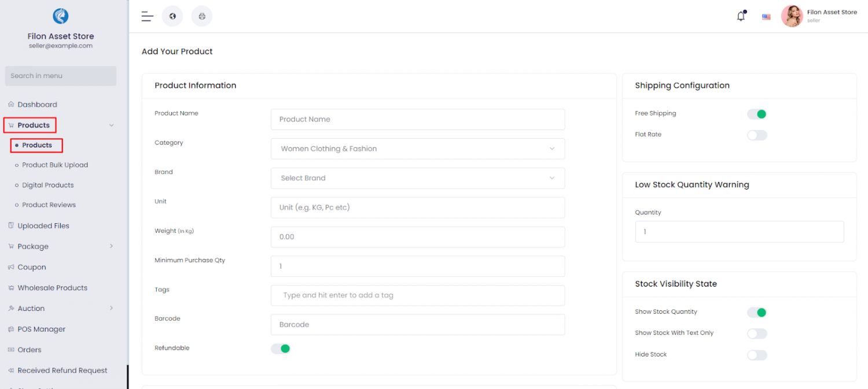Disable the Free Shipping toggle
This screenshot has height=389, width=868.
(757, 114)
